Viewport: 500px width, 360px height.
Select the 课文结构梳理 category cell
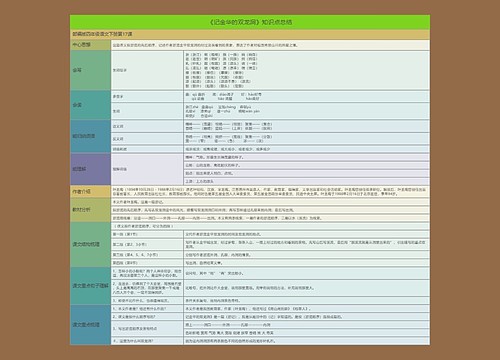[90, 244]
